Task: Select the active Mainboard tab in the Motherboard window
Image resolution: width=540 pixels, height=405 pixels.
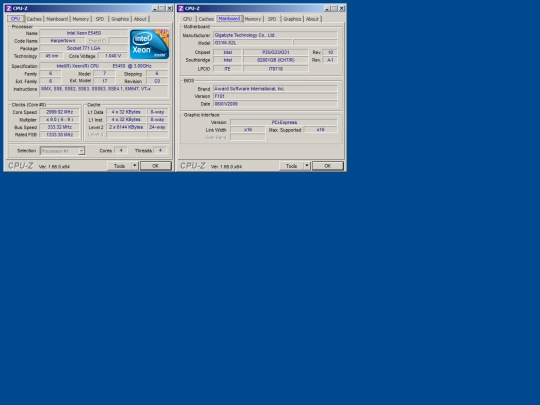Action: click(x=229, y=19)
